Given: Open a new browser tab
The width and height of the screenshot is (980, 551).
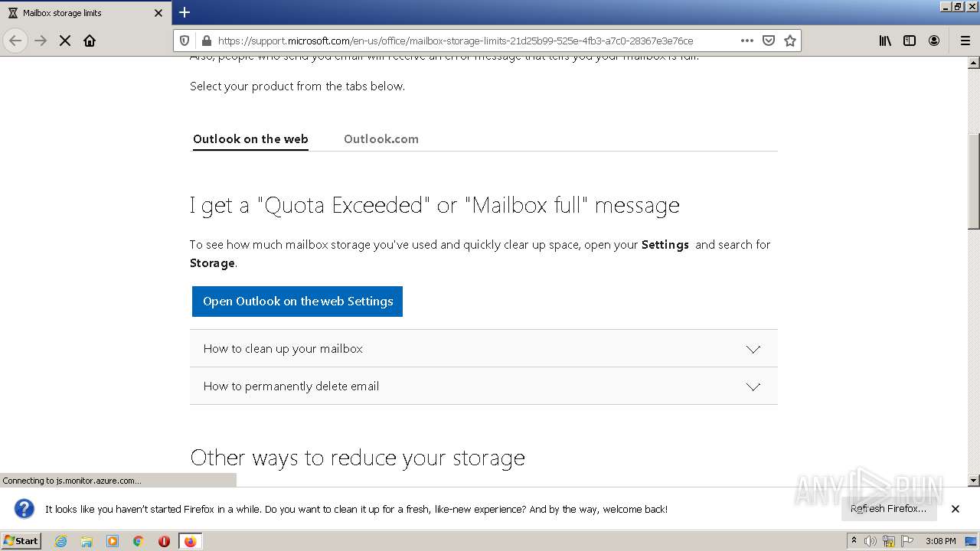Looking at the screenshot, I should tap(185, 12).
